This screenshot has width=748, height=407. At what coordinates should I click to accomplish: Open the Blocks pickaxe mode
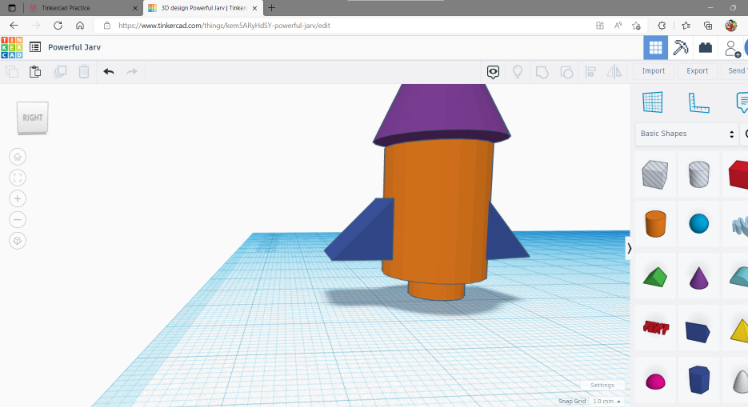[680, 47]
